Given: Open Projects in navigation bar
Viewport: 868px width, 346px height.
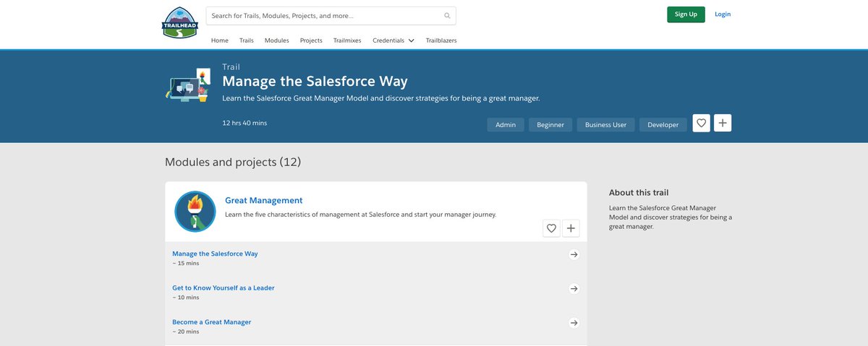Looking at the screenshot, I should coord(311,40).
